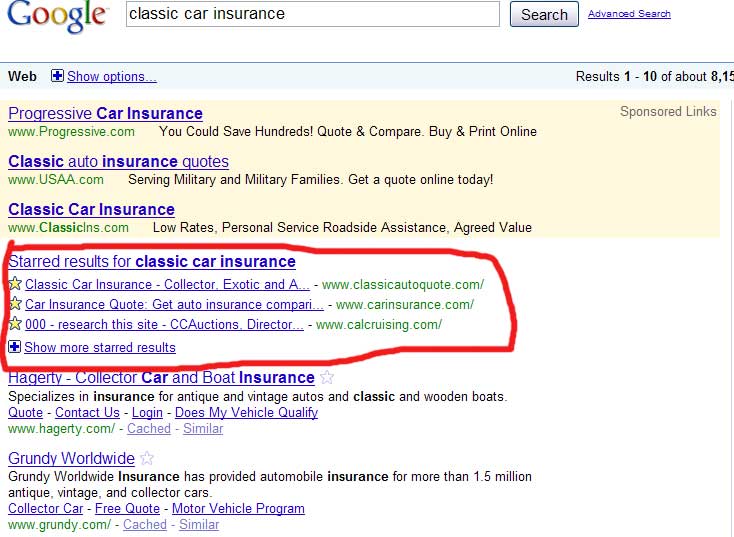The height and width of the screenshot is (537, 734).
Task: Open Cached link for grundy.com
Action: point(145,524)
